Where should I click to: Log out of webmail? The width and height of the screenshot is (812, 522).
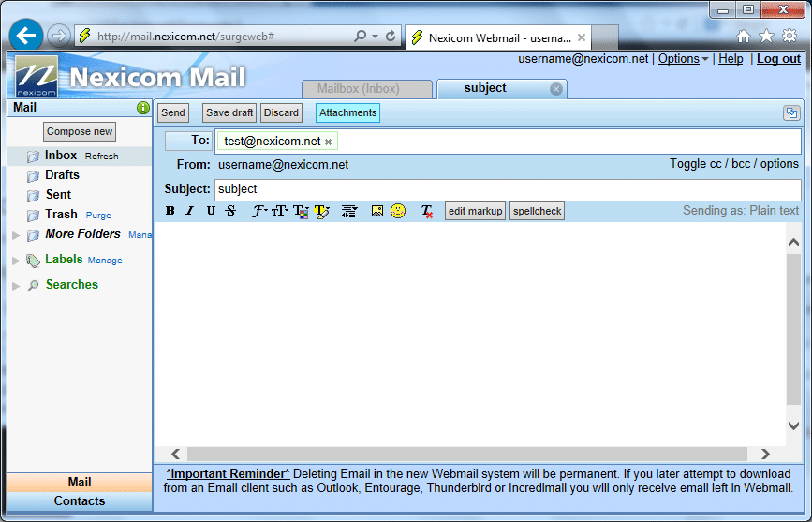[x=778, y=59]
